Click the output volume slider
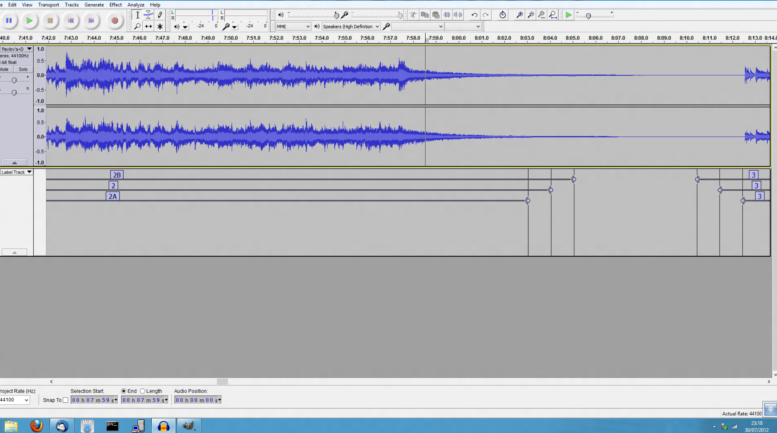Viewport: 777px width, 433px height. tap(313, 15)
